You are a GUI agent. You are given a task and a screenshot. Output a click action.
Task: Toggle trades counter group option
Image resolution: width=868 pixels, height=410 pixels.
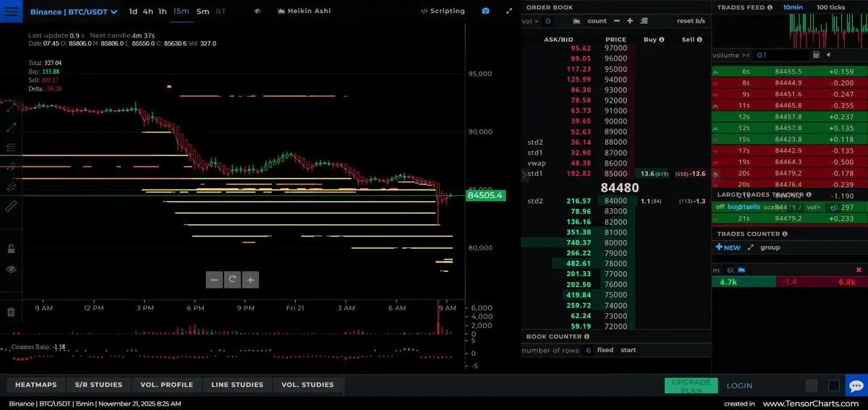(770, 247)
